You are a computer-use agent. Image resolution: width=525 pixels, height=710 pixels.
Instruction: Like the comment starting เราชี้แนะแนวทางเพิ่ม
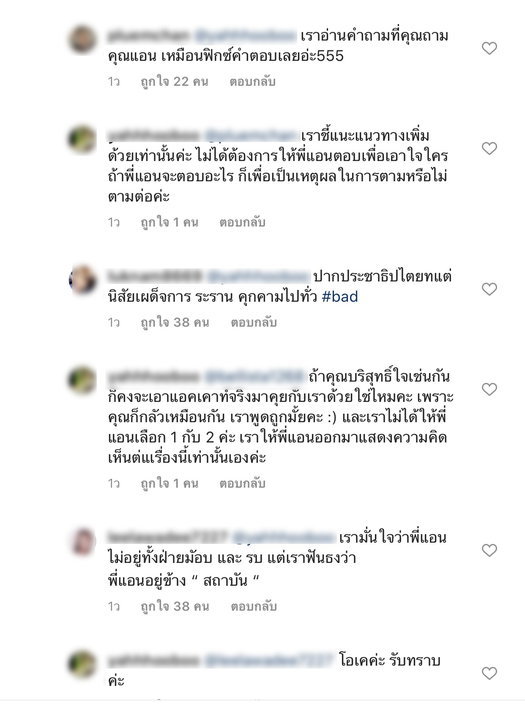coord(489,148)
